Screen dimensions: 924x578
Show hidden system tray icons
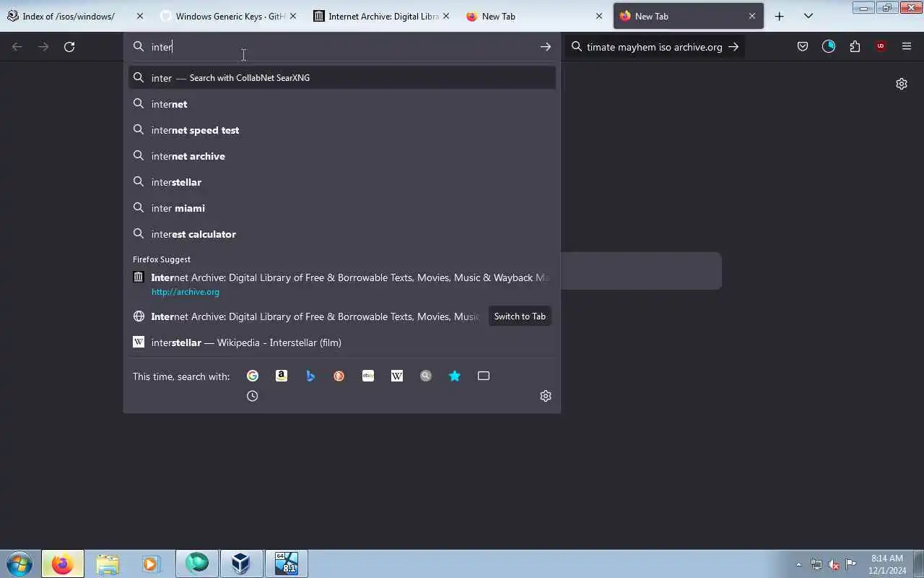798,564
